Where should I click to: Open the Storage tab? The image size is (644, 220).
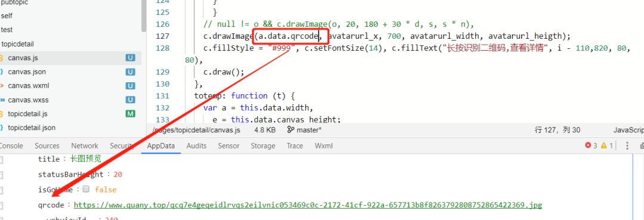(x=263, y=145)
